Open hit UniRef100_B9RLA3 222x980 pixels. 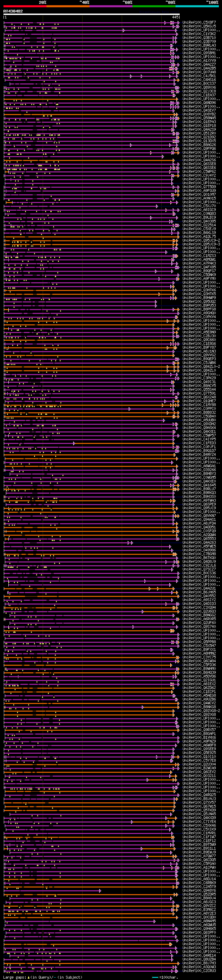pos(199,45)
